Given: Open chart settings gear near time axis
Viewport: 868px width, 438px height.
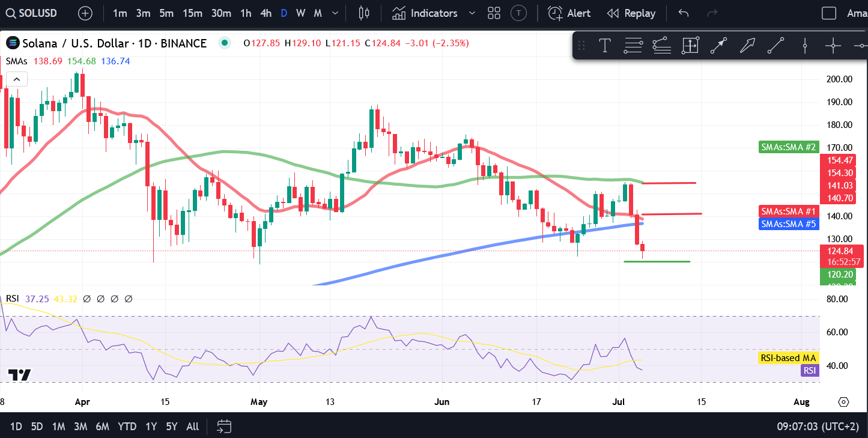Looking at the screenshot, I should 843,402.
